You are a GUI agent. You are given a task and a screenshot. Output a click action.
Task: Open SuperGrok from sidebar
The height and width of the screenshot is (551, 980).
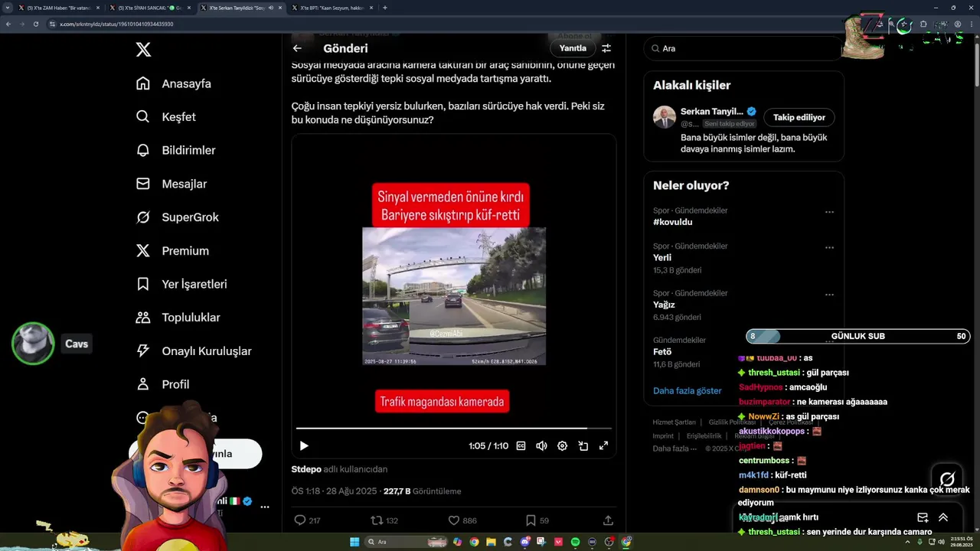(x=178, y=217)
